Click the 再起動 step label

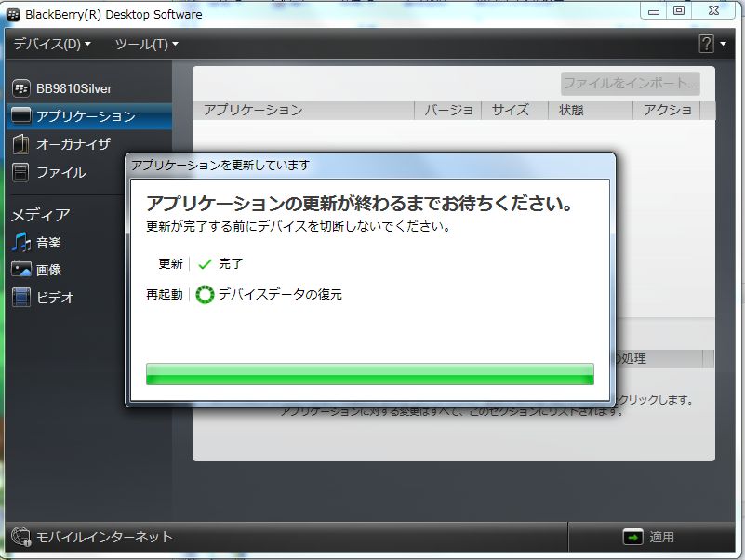pyautogui.click(x=165, y=294)
